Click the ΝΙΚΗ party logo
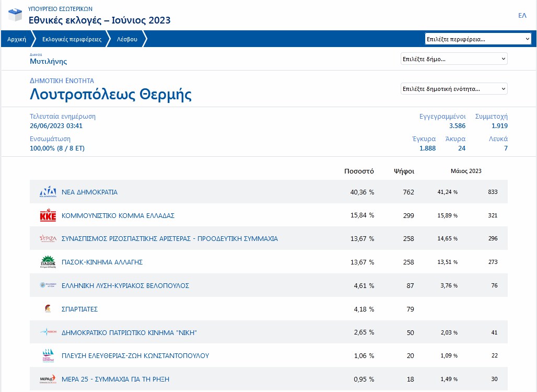537x392 pixels. [x=48, y=332]
